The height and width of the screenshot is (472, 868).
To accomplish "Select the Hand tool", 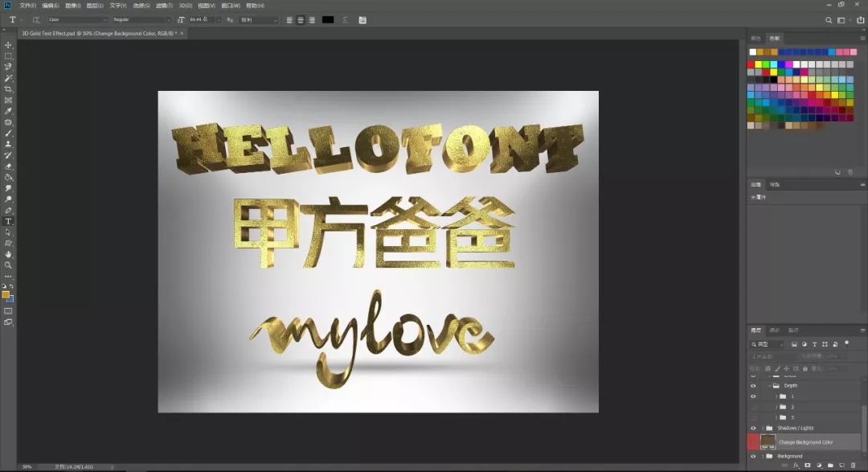I will point(9,254).
